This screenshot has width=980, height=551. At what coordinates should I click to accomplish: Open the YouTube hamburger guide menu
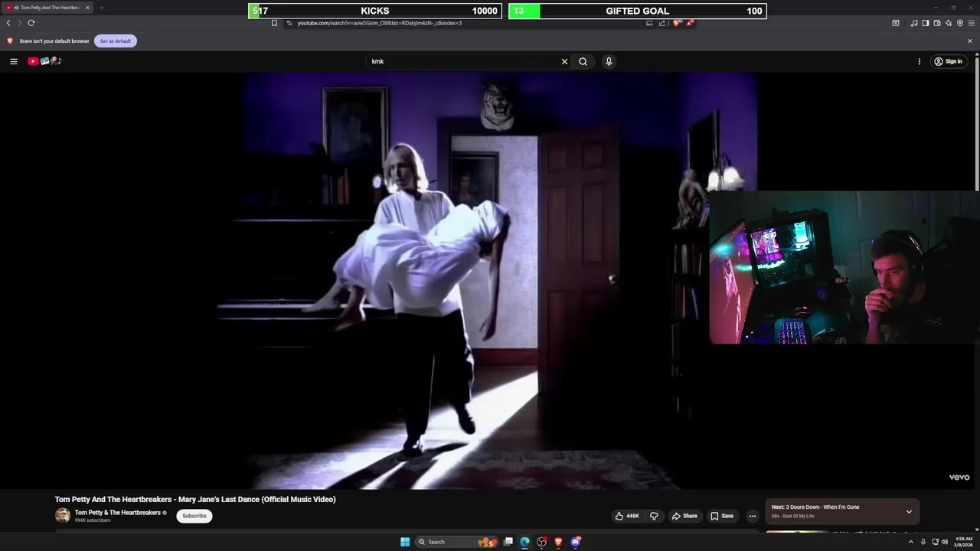click(x=13, y=61)
